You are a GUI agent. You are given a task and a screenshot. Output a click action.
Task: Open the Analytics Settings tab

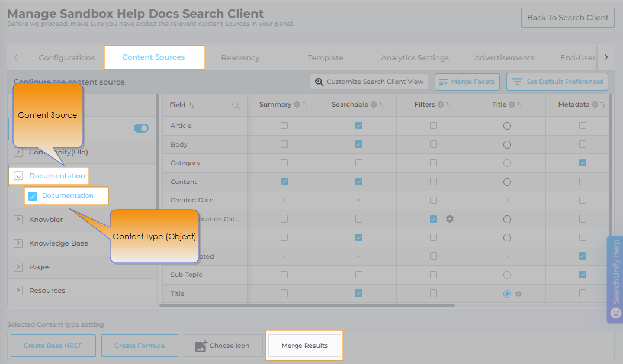pos(415,58)
